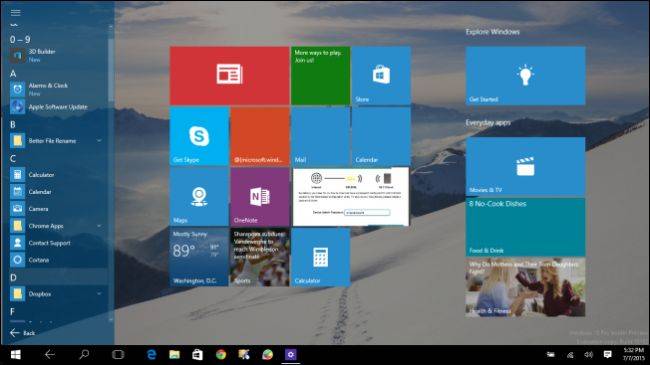Open Contact Support app
The image size is (650, 365).
[58, 243]
